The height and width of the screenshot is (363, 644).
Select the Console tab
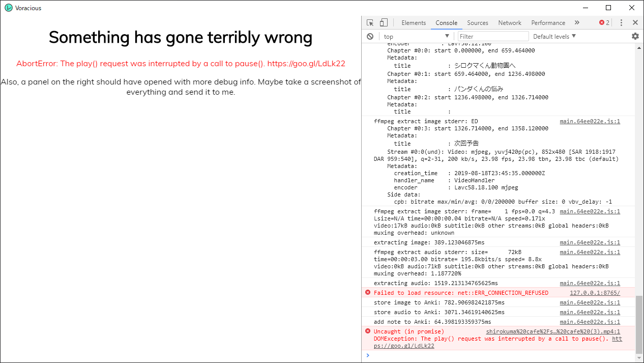[x=447, y=22]
